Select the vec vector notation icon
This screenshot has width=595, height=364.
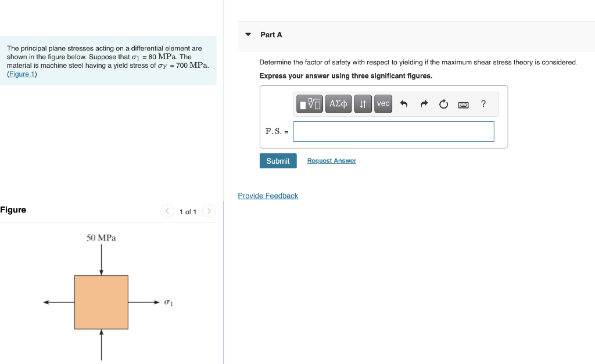pos(383,103)
